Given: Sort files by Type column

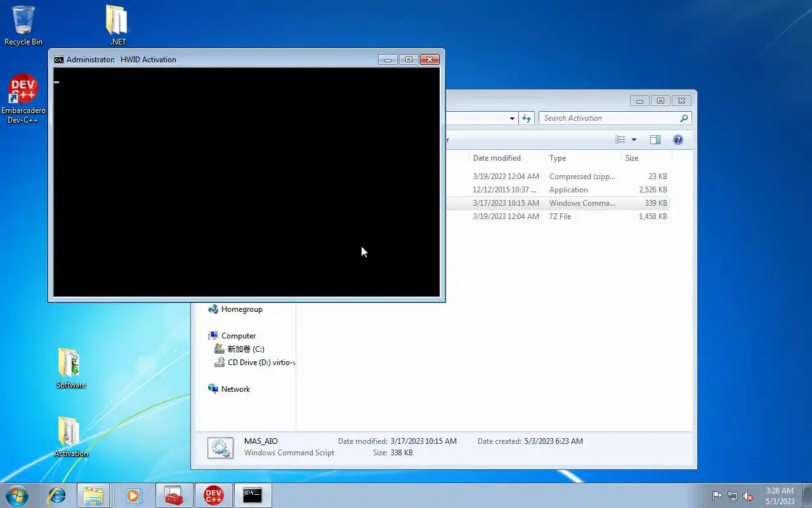Looking at the screenshot, I should pos(583,158).
